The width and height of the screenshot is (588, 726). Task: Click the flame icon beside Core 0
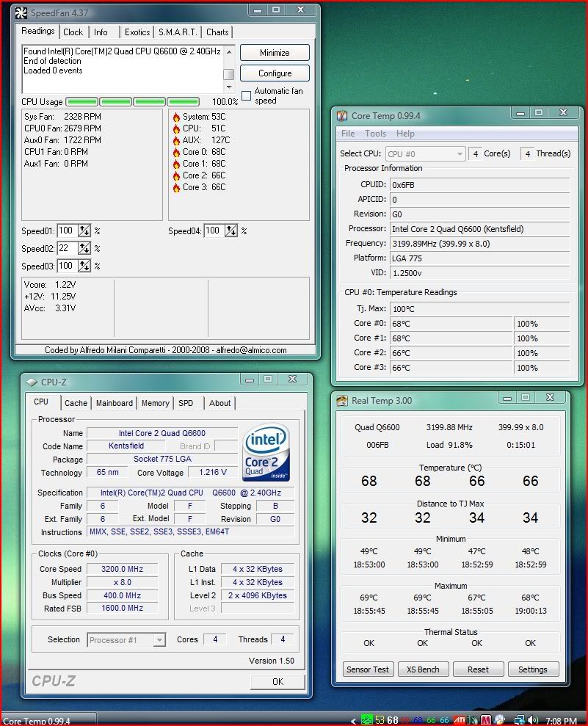tap(176, 153)
